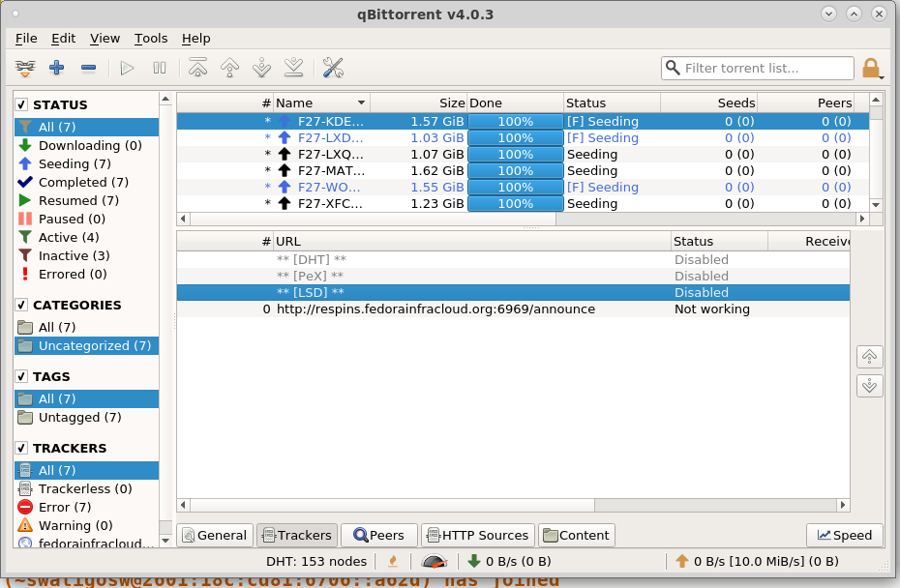
Task: Click the connection status flame icon in status bar
Action: [393, 561]
